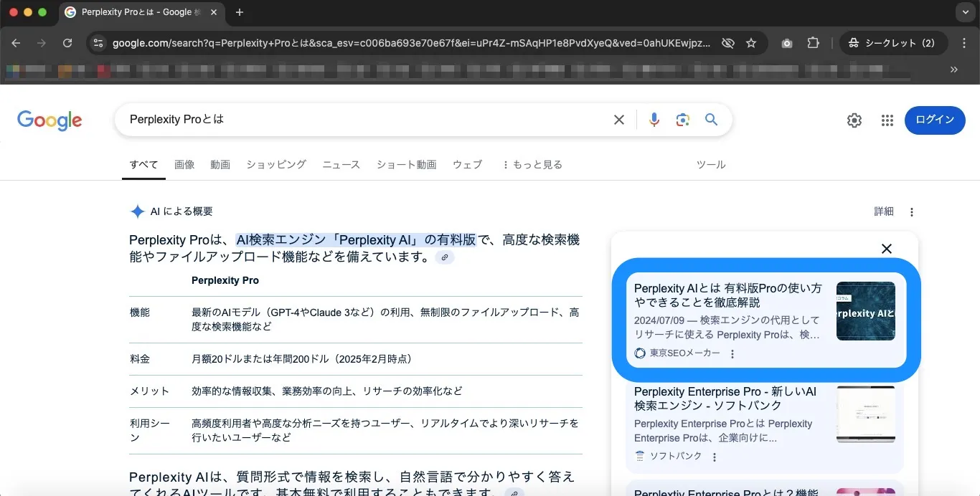
Task: Open the 東京SEOメーカー result options menu
Action: coord(732,354)
